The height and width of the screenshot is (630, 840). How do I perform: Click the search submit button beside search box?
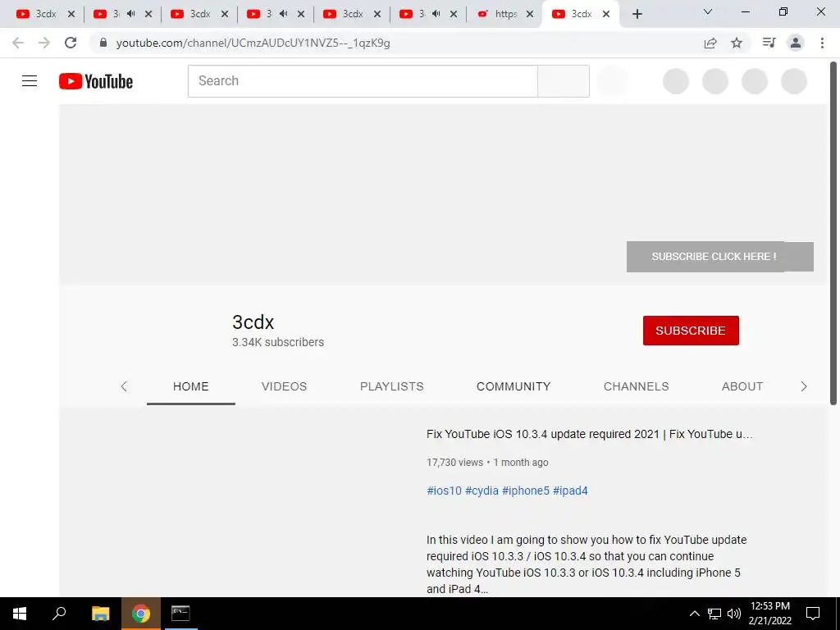564,81
